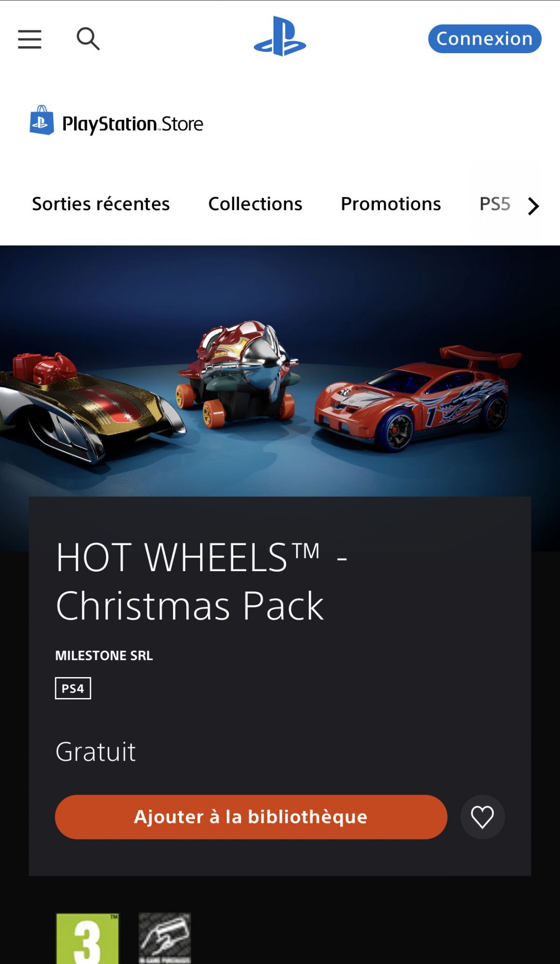Viewport: 560px width, 964px height.
Task: Open MILESTONE SRL publisher link
Action: pos(104,656)
